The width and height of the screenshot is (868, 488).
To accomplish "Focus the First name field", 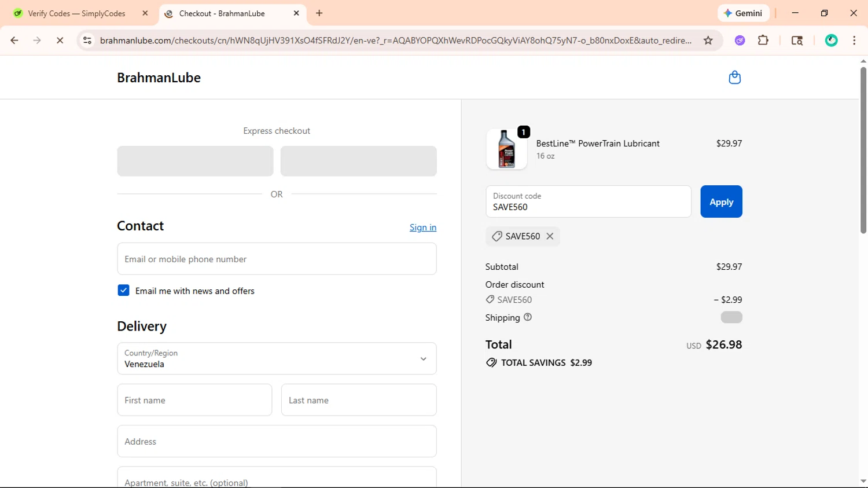I will tap(194, 400).
